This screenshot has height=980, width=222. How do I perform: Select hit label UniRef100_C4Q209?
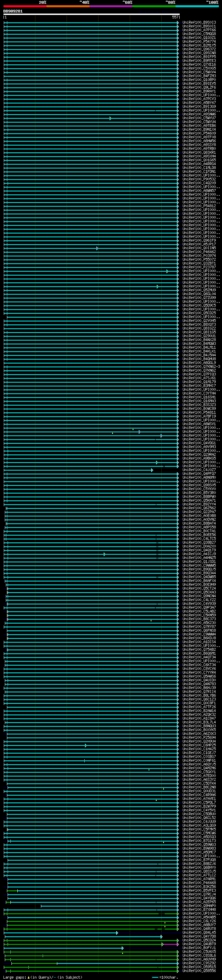click(x=199, y=183)
